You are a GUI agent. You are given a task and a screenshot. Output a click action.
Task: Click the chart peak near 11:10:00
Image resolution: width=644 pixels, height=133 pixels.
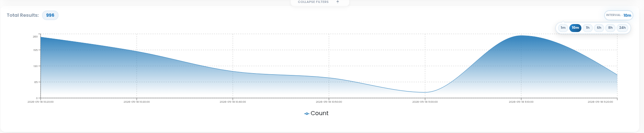tap(521, 36)
